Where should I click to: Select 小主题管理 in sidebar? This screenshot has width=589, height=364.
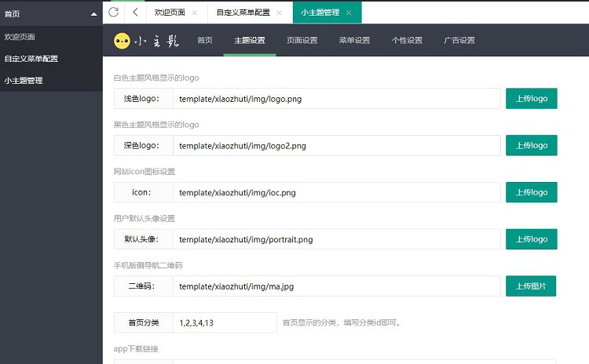point(24,80)
